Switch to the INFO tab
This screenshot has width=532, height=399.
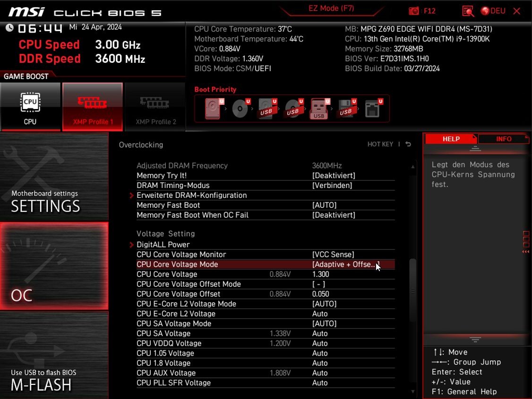504,139
